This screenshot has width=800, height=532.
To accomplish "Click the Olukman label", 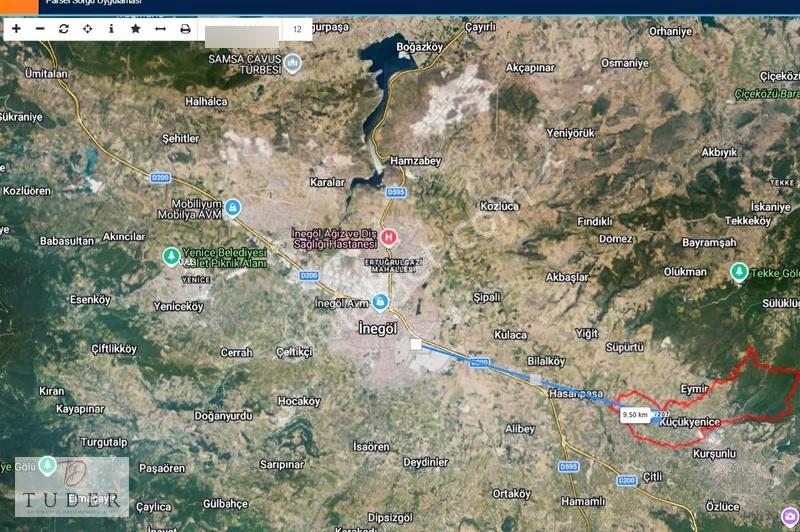I will [685, 272].
